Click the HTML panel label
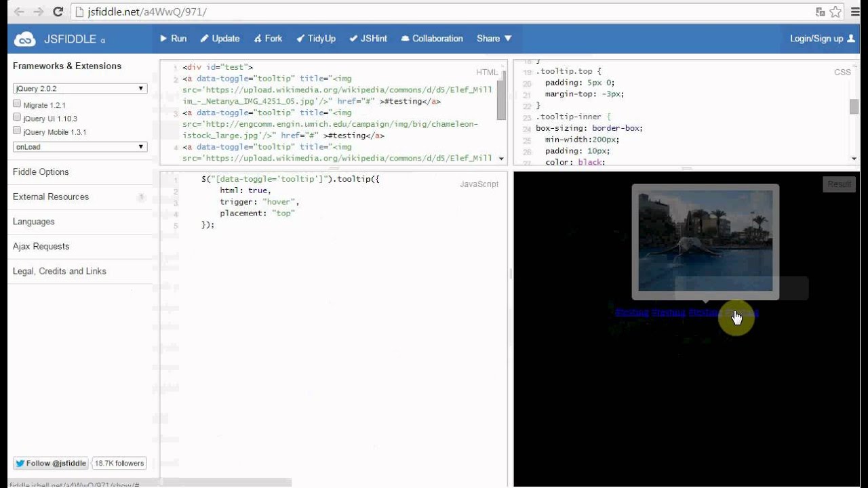The height and width of the screenshot is (488, 868). (x=487, y=73)
